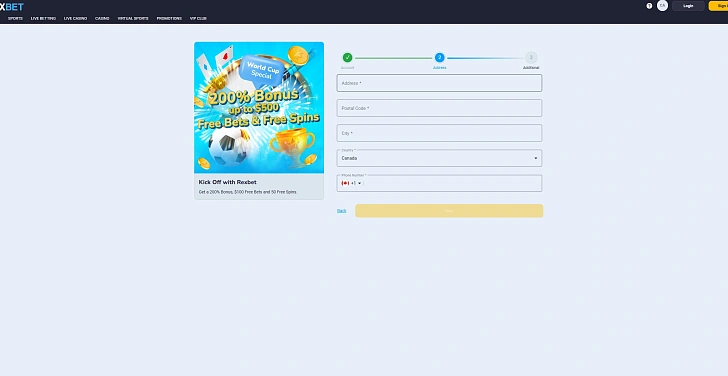The height and width of the screenshot is (376, 728).
Task: Click into the Postal Code field
Action: coord(439,108)
